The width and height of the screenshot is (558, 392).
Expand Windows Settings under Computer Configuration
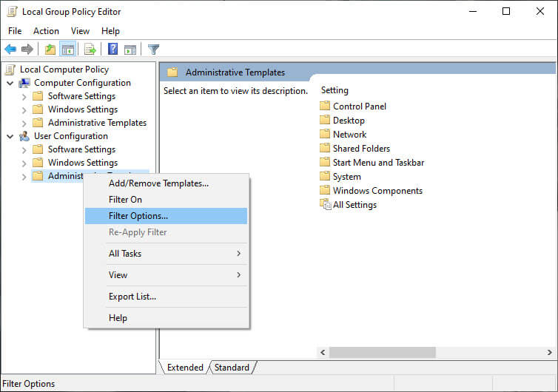(24, 110)
